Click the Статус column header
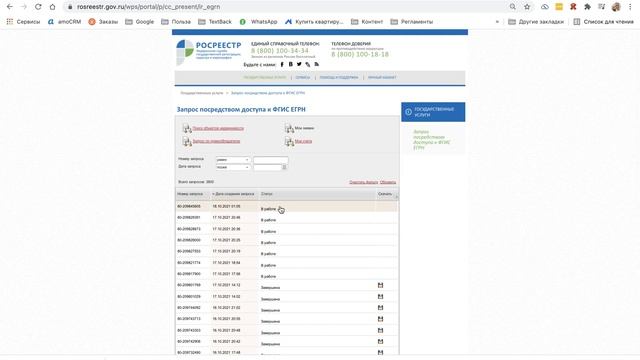 click(267, 194)
